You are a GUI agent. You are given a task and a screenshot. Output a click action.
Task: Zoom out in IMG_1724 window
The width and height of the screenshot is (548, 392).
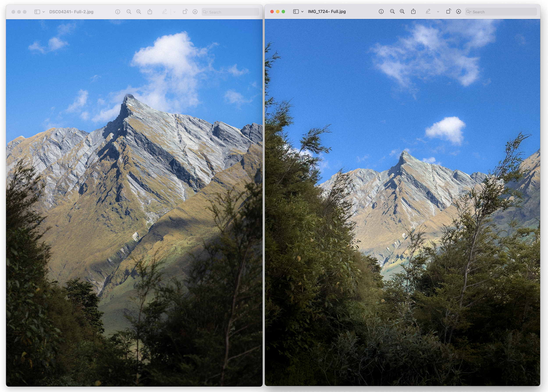point(392,12)
